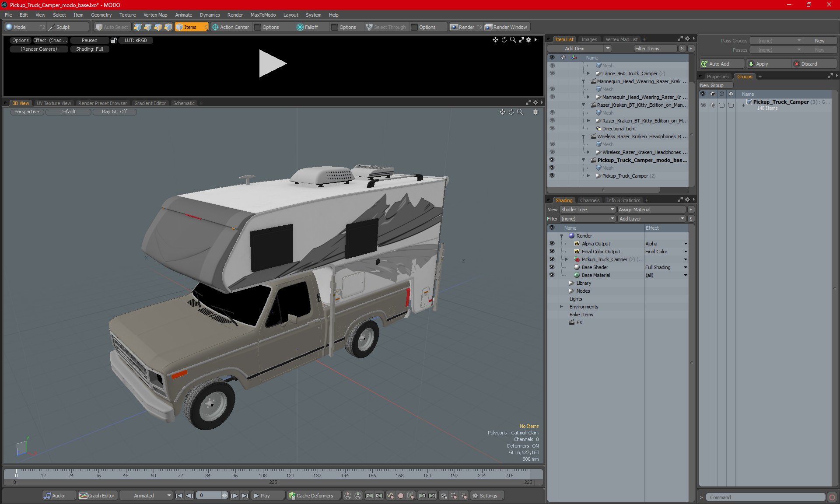840x504 pixels.
Task: Go to the first frame
Action: [x=179, y=496]
